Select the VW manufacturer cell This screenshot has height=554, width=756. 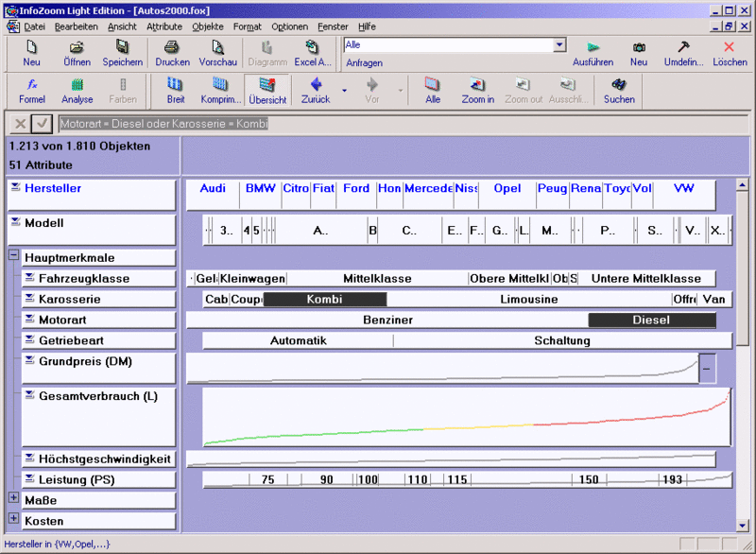pos(683,195)
